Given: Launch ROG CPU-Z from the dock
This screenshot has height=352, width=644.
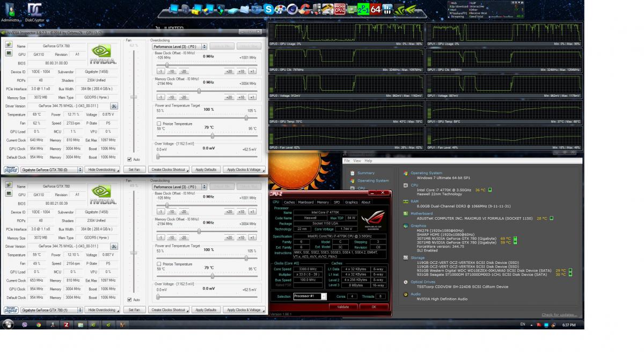Looking at the screenshot, I should tap(340, 9).
